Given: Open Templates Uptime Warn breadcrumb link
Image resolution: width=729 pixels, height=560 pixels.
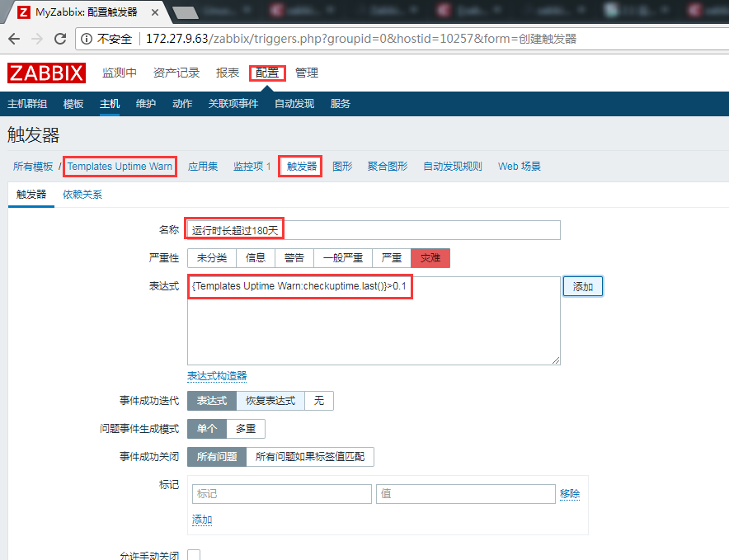Looking at the screenshot, I should pyautogui.click(x=119, y=166).
